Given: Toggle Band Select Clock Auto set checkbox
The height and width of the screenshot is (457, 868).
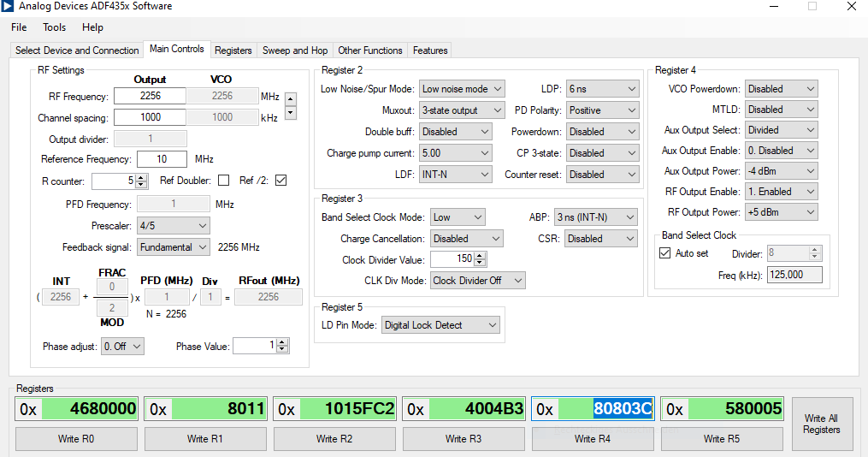Looking at the screenshot, I should [x=664, y=253].
